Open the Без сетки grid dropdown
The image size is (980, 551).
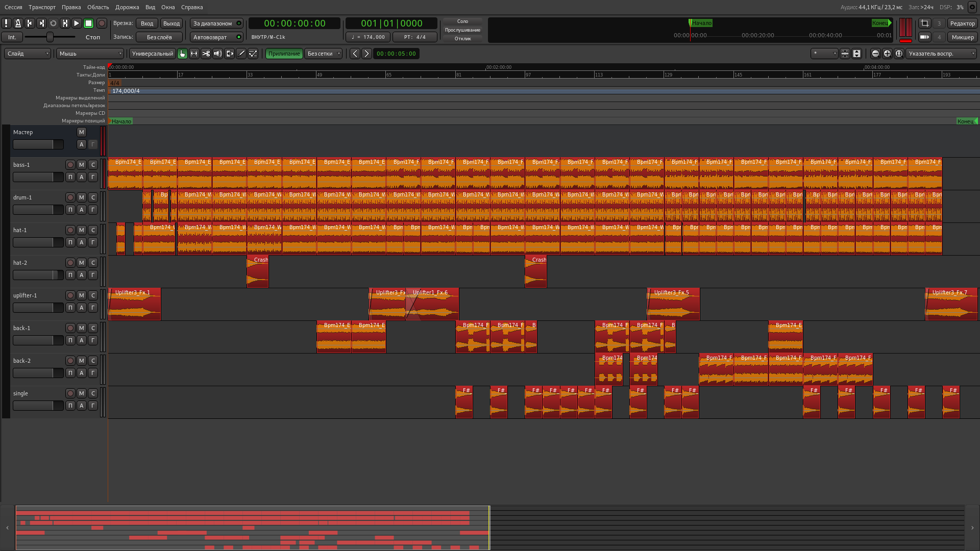point(324,54)
